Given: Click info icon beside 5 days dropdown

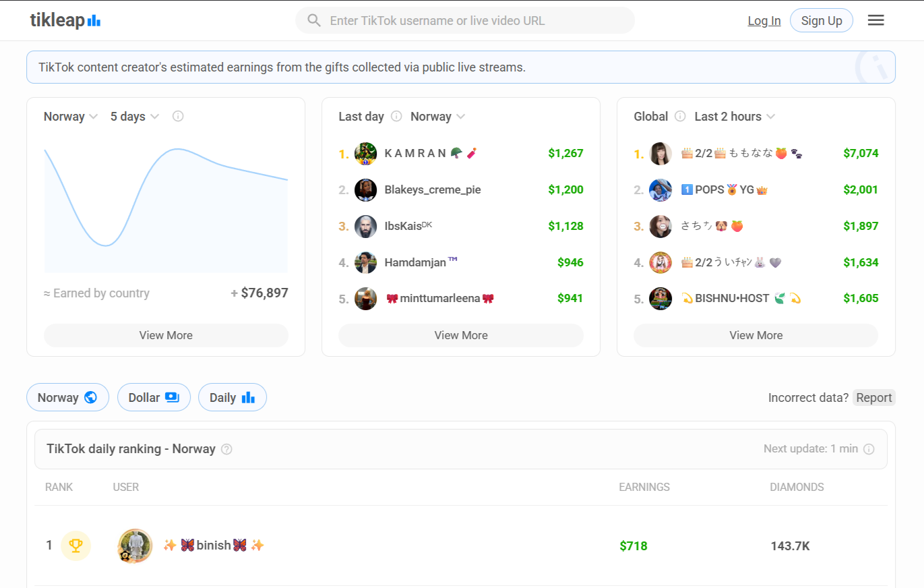Looking at the screenshot, I should coord(178,116).
